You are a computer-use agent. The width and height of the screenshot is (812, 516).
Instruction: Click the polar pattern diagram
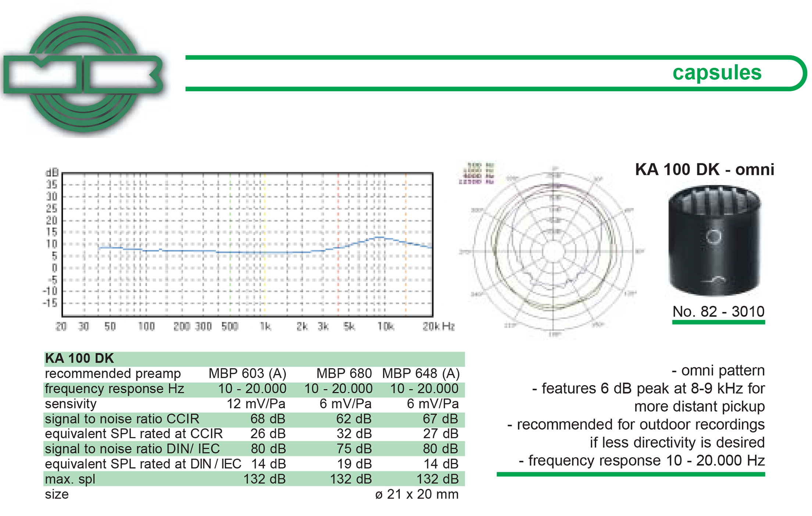coord(553,252)
